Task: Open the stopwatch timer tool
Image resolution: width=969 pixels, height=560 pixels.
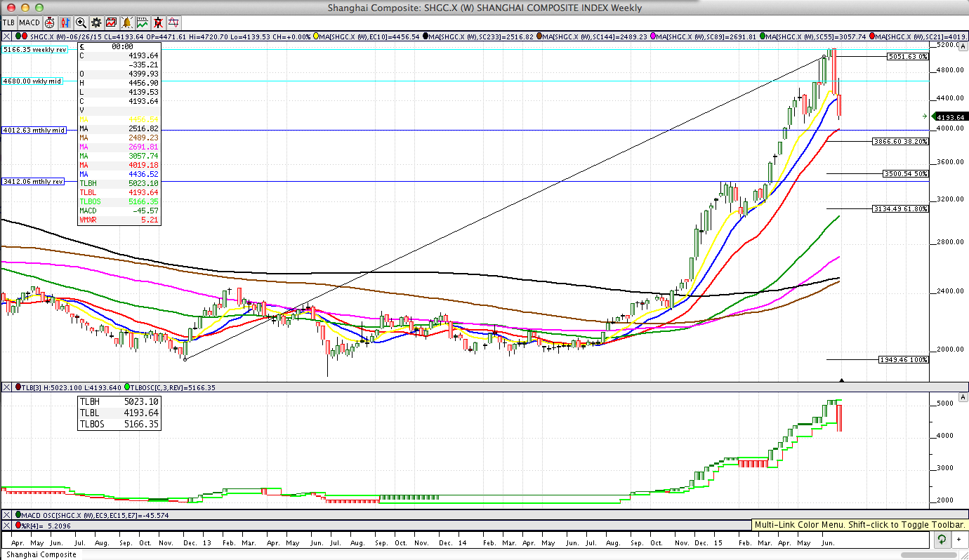Action: pos(50,22)
